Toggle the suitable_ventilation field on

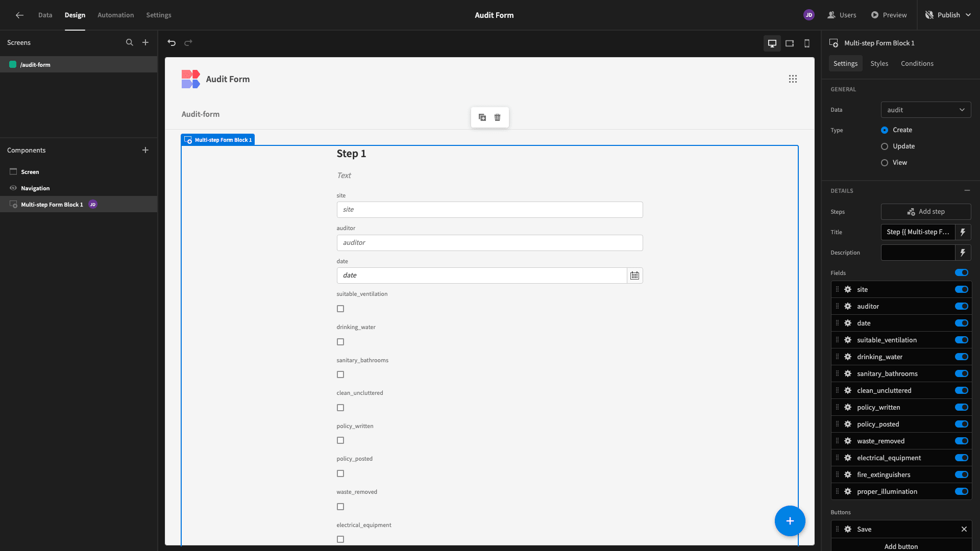tap(962, 340)
